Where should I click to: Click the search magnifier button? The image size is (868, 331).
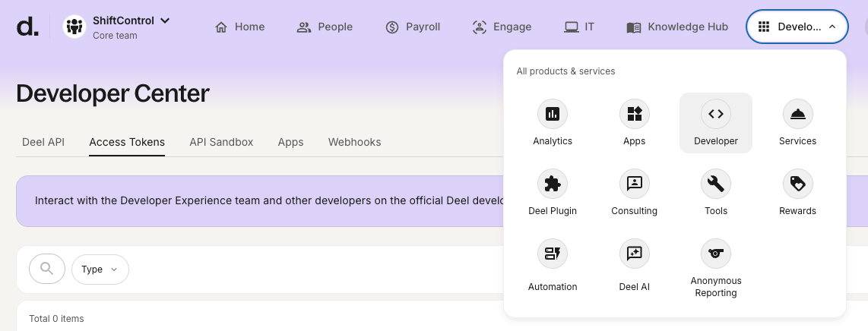(47, 269)
